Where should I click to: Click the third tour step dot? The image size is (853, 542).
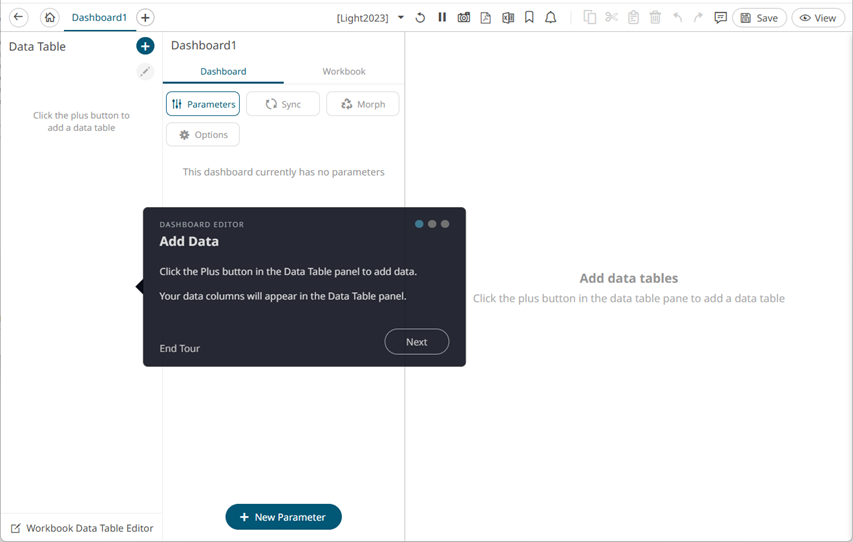coord(445,224)
